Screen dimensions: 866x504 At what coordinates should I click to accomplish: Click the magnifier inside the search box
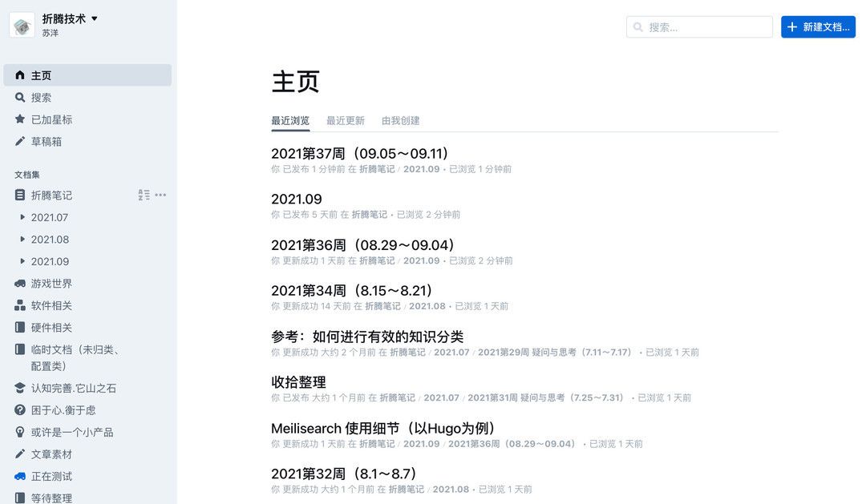640,26
